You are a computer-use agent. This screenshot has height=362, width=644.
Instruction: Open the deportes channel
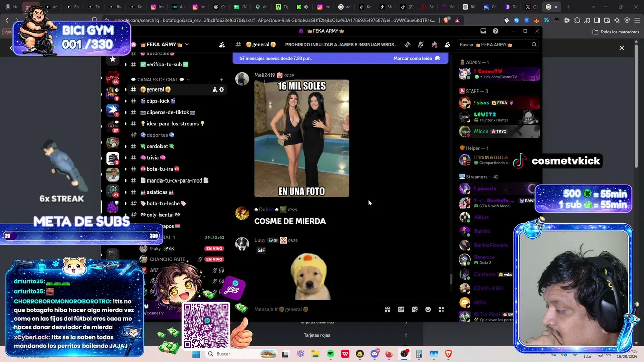pos(178,135)
